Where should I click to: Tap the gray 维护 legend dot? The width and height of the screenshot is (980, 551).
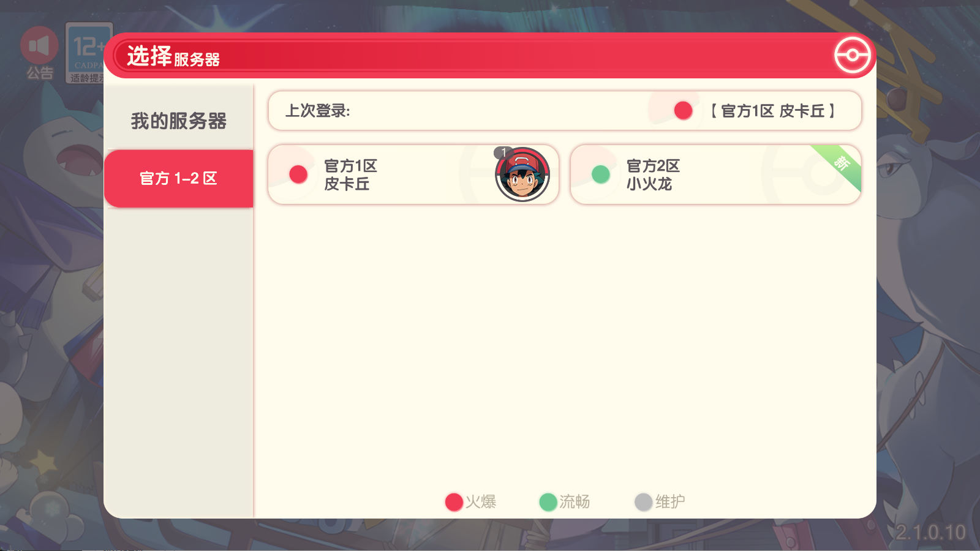coord(643,502)
